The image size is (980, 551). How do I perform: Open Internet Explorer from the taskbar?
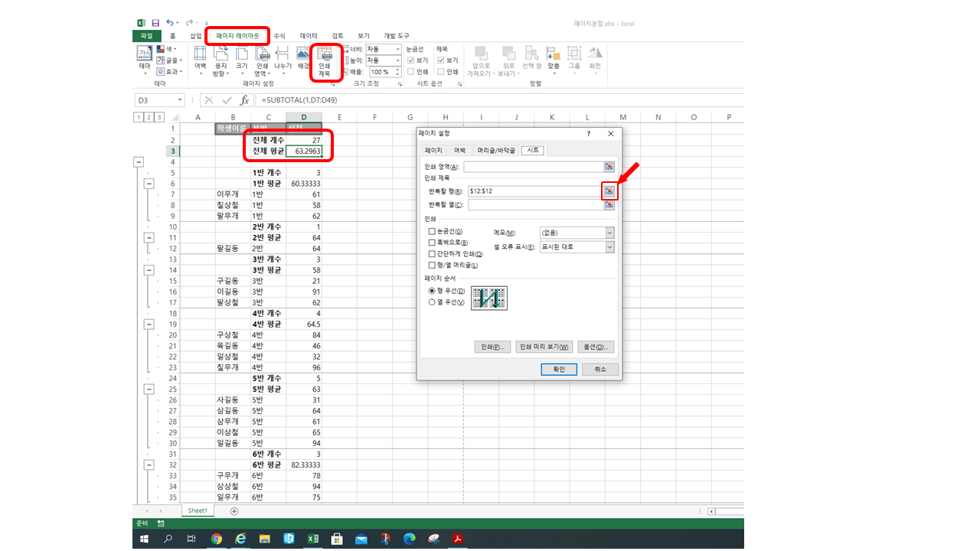click(240, 539)
